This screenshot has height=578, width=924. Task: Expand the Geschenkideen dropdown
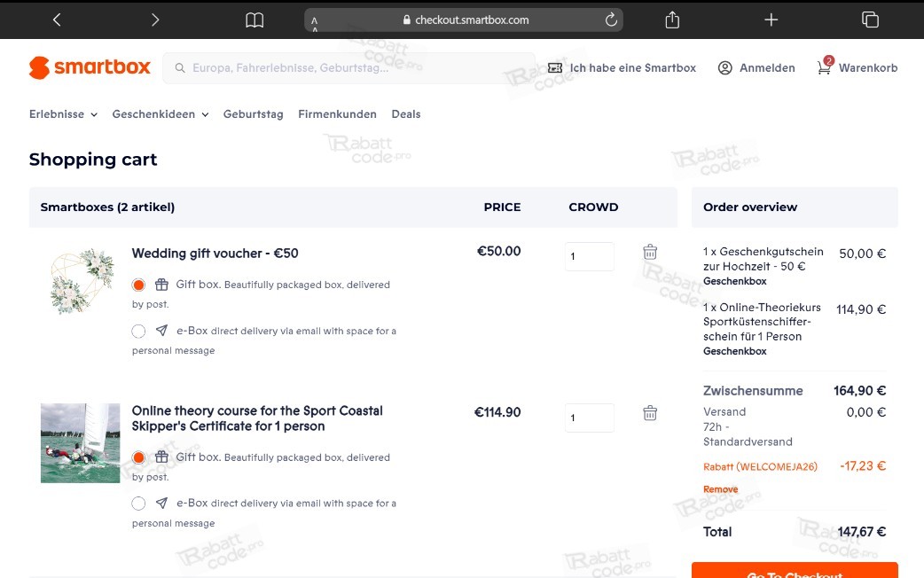click(161, 113)
